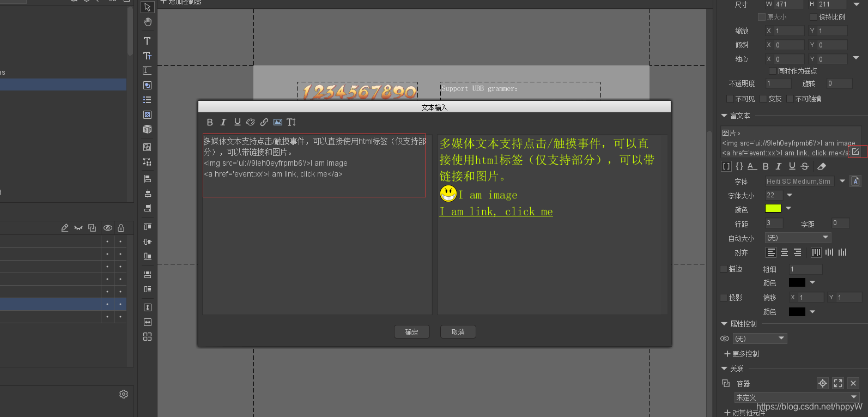Open the text 颜色 color dropdown arrow
The image size is (868, 417).
point(788,208)
